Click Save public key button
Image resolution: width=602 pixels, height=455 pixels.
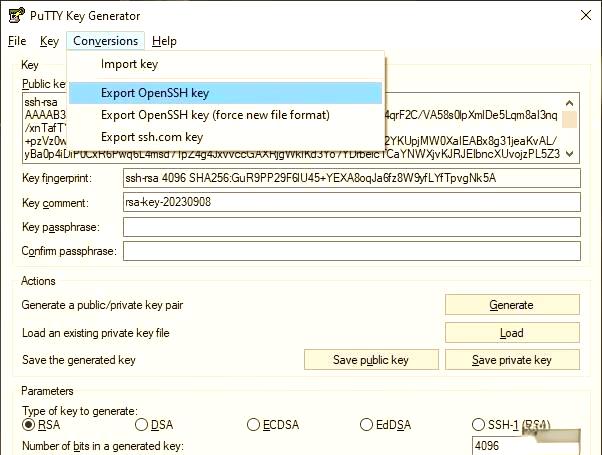[370, 360]
